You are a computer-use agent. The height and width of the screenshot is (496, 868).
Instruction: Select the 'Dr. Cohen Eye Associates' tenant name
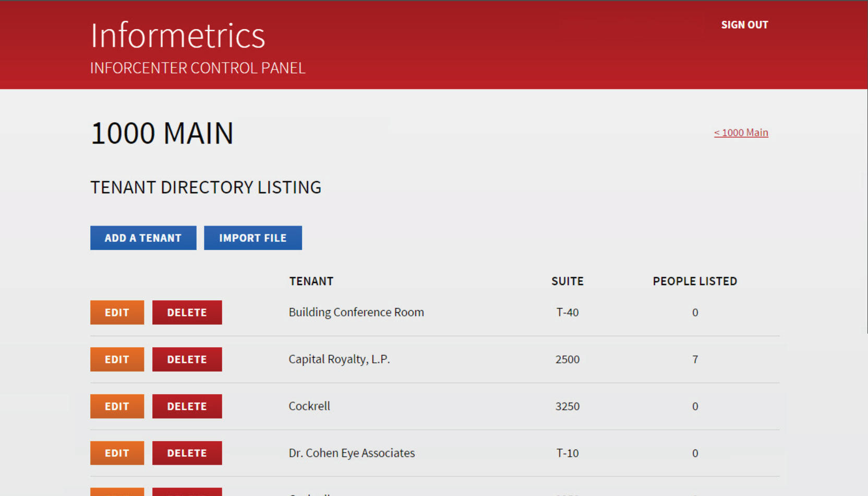(352, 453)
